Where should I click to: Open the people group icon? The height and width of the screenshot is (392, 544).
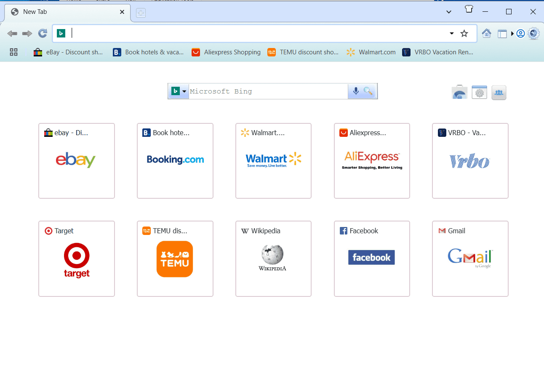[x=499, y=92]
